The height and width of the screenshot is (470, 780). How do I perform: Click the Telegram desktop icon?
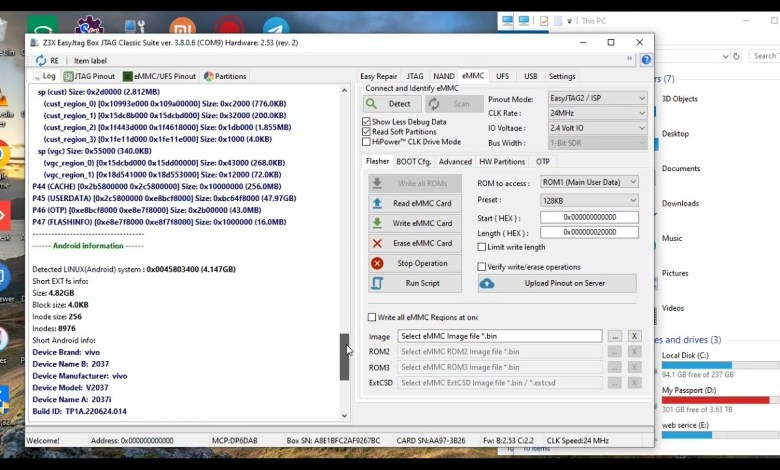[x=276, y=26]
